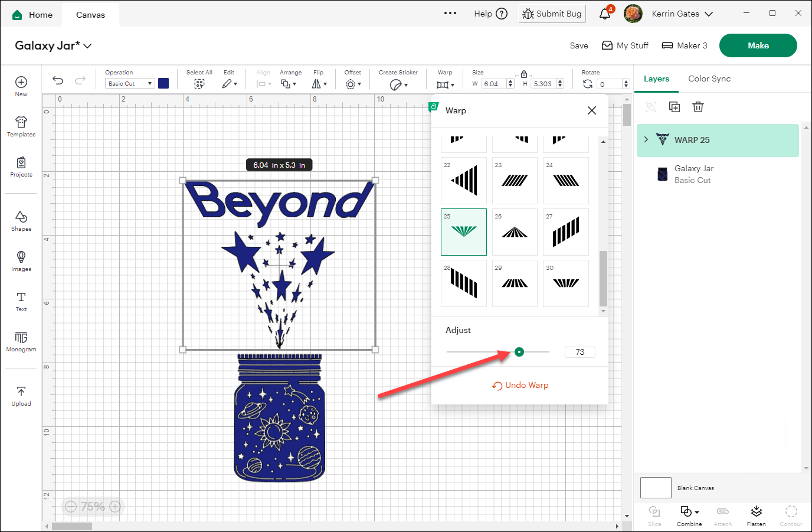Image resolution: width=812 pixels, height=532 pixels.
Task: Delete the layer with trash icon
Action: pos(698,107)
